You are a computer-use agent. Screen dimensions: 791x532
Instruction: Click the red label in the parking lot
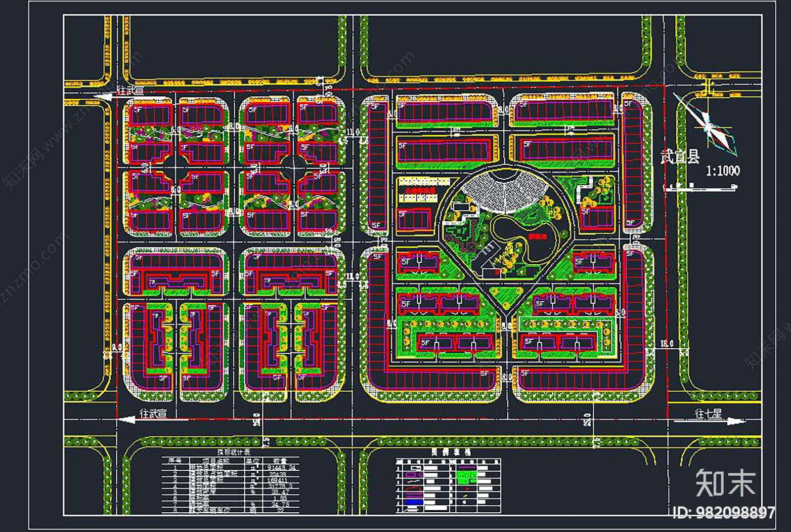pyautogui.click(x=421, y=190)
